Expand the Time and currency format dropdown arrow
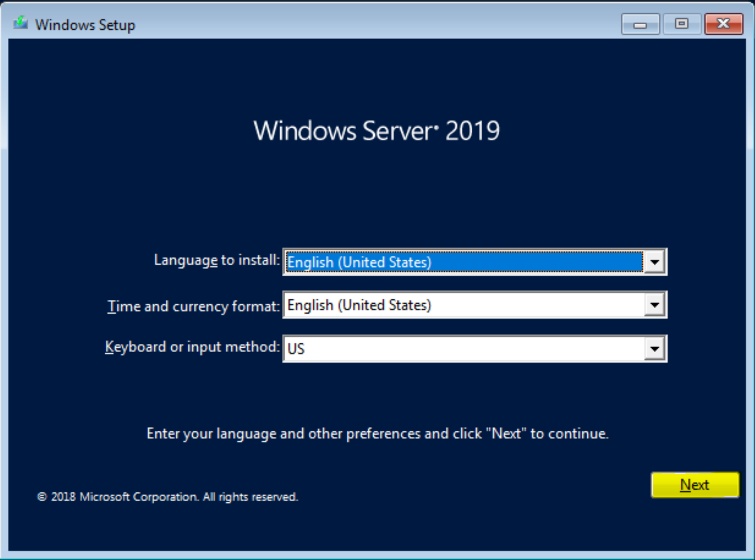Viewport: 755px width, 560px height. pyautogui.click(x=654, y=305)
